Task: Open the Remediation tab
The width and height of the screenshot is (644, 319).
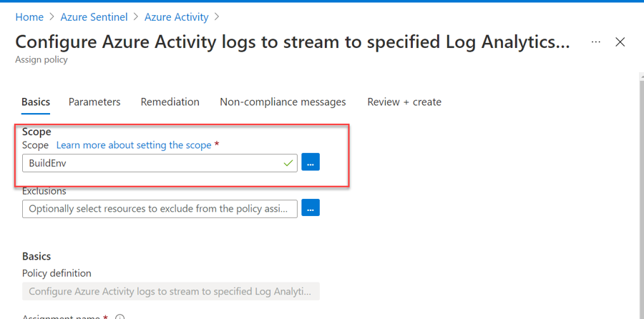Action: [x=170, y=102]
